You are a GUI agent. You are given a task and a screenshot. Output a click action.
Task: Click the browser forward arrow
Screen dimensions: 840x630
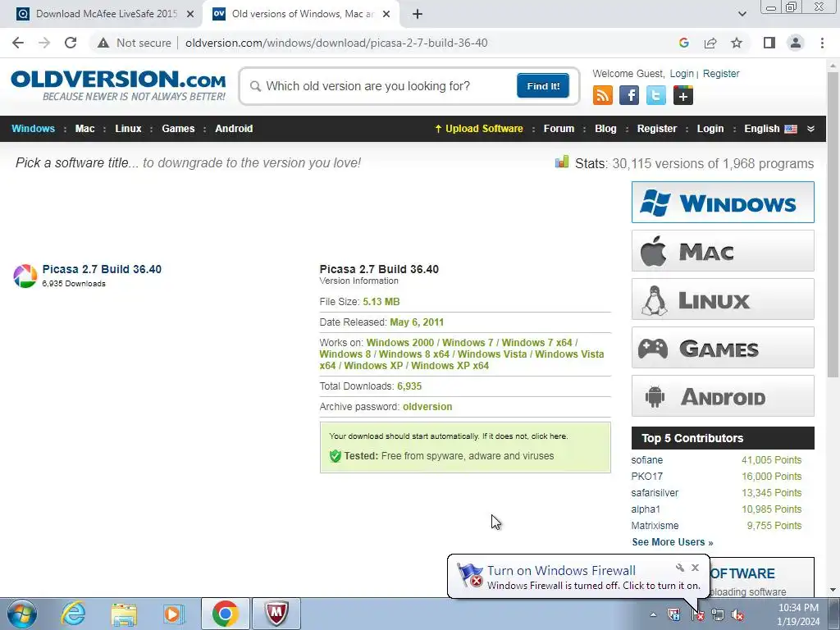click(x=44, y=43)
